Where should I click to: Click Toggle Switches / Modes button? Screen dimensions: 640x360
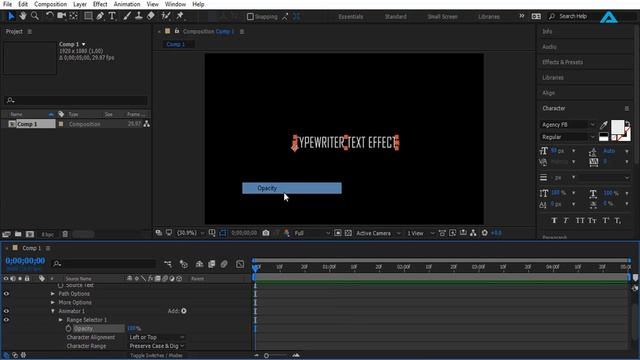coord(156,356)
